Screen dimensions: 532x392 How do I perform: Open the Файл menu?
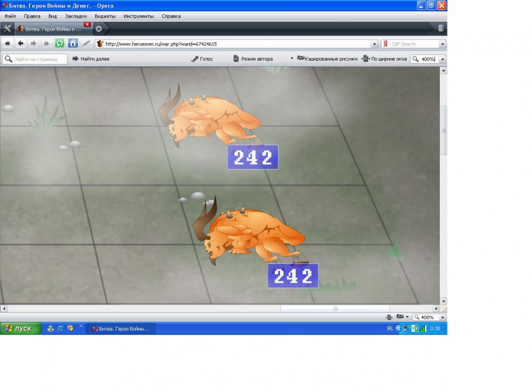(10, 17)
